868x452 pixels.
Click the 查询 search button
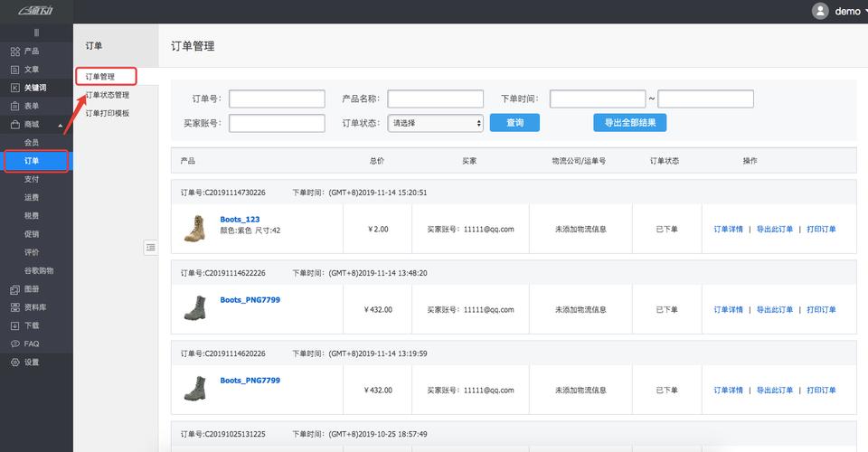514,123
